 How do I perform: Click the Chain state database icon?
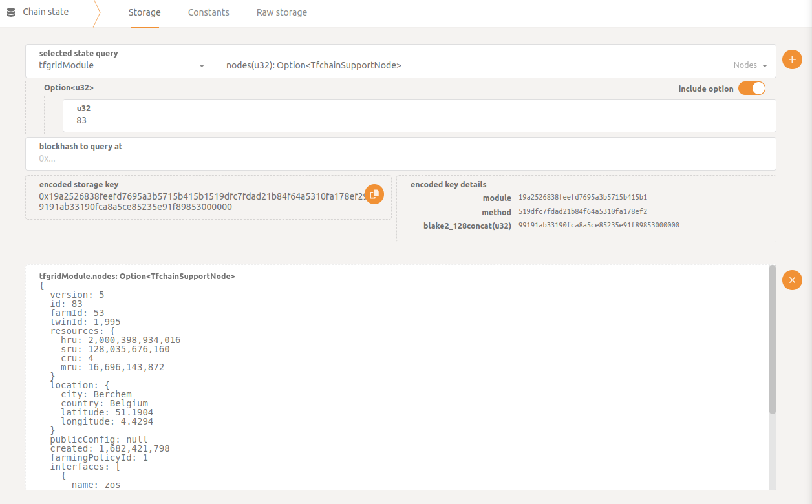[x=11, y=12]
